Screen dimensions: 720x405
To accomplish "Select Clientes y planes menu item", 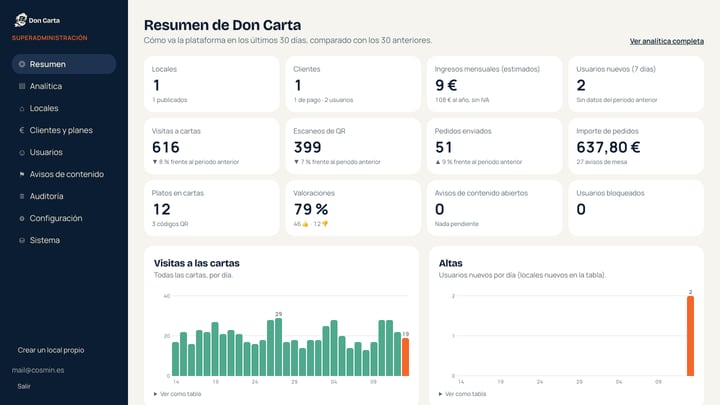I will pyautogui.click(x=64, y=130).
